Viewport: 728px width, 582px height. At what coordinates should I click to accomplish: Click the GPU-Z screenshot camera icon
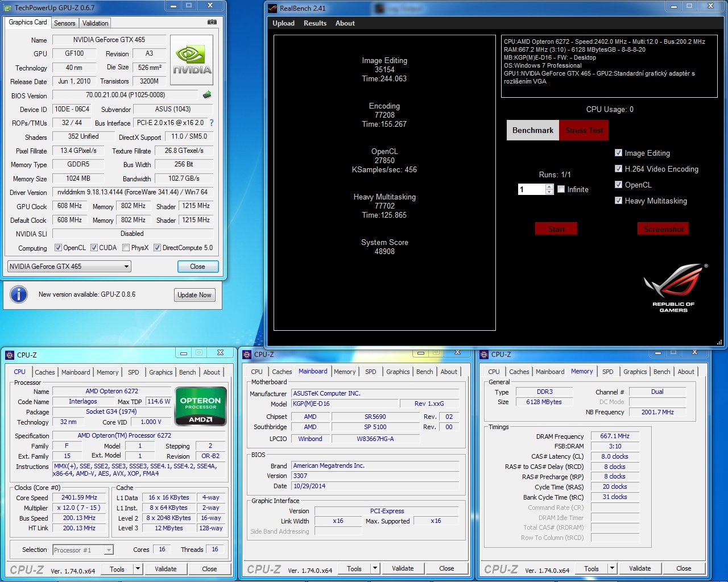click(x=212, y=22)
